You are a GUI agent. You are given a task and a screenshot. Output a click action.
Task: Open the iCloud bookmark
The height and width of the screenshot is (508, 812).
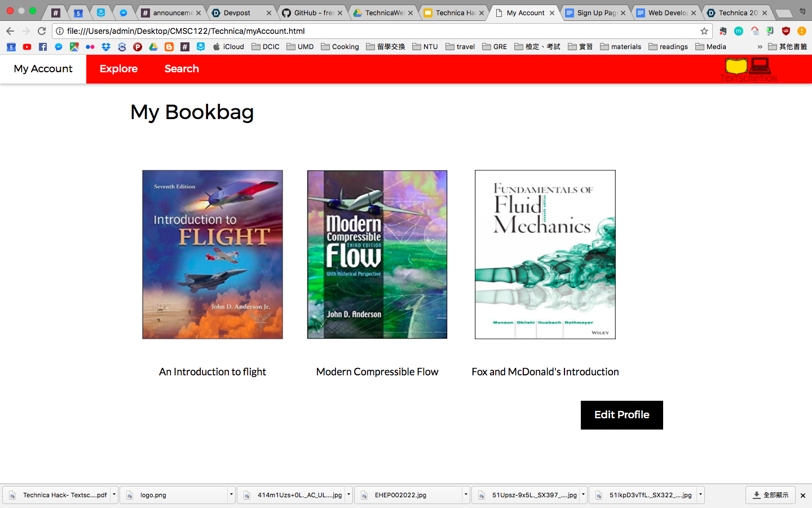point(228,47)
